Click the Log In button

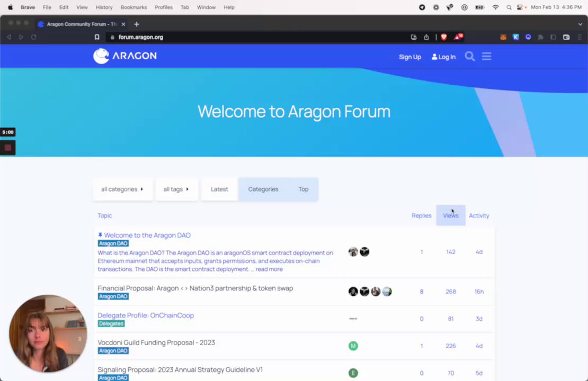(x=443, y=57)
